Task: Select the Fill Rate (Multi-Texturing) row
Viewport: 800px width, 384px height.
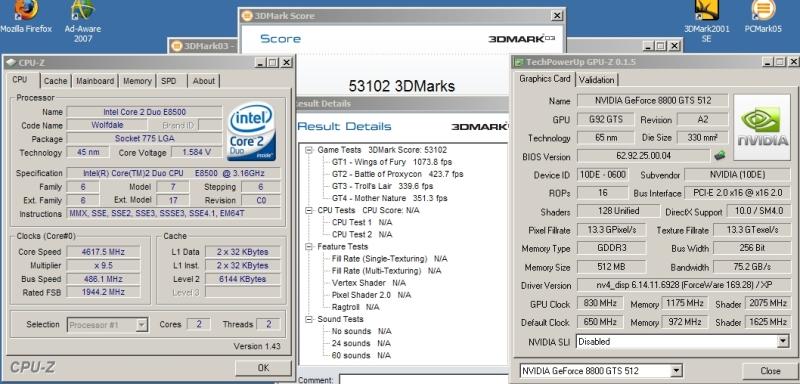Action: 386,271
